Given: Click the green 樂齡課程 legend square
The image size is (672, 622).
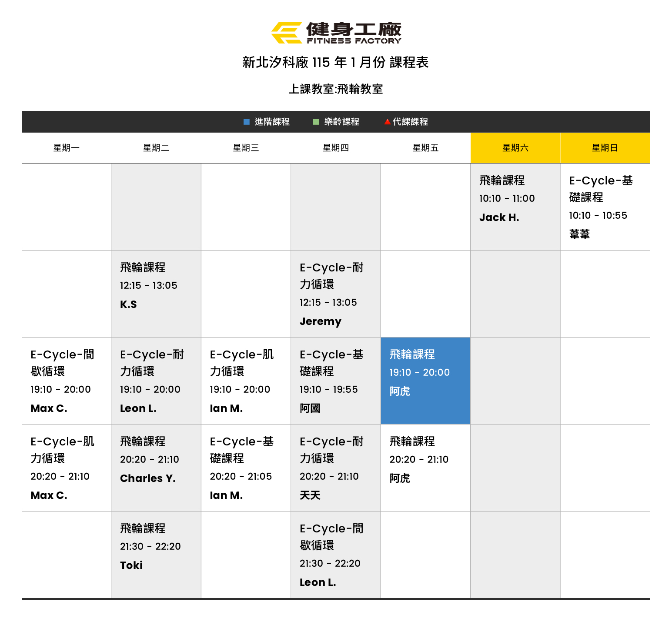Looking at the screenshot, I should point(316,122).
